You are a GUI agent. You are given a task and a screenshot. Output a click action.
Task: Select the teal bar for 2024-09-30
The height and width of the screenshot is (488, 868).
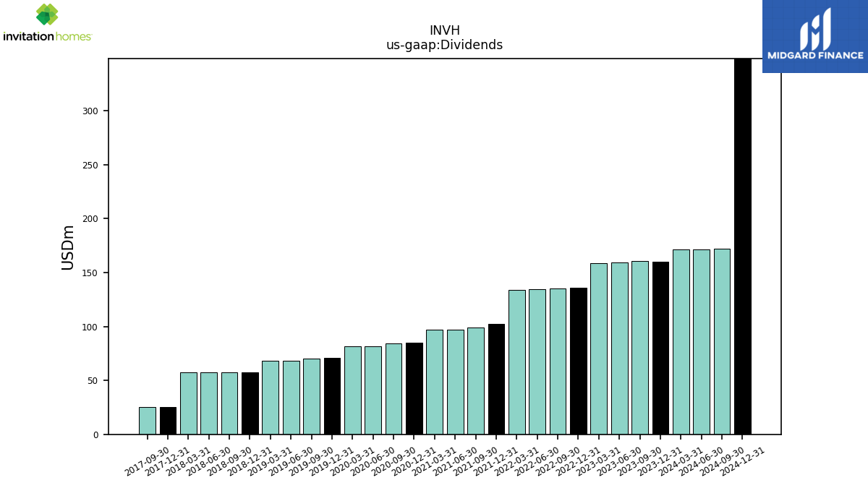[722, 342]
